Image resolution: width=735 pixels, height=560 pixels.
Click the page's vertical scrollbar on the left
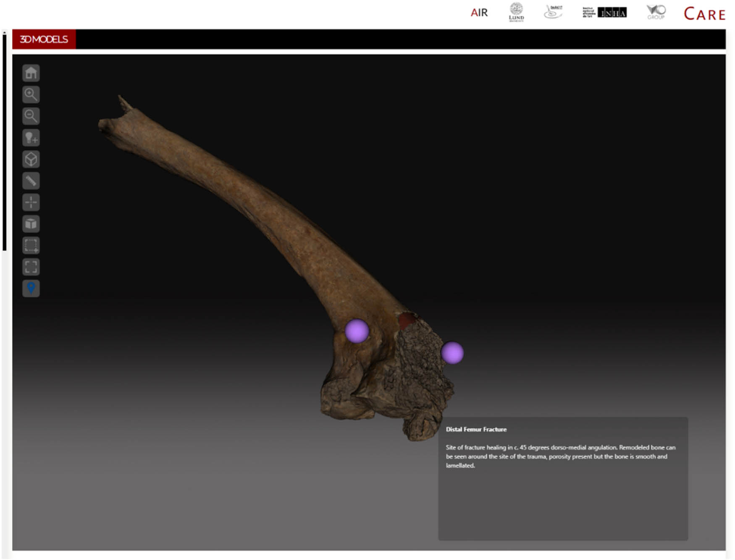coord(4,143)
